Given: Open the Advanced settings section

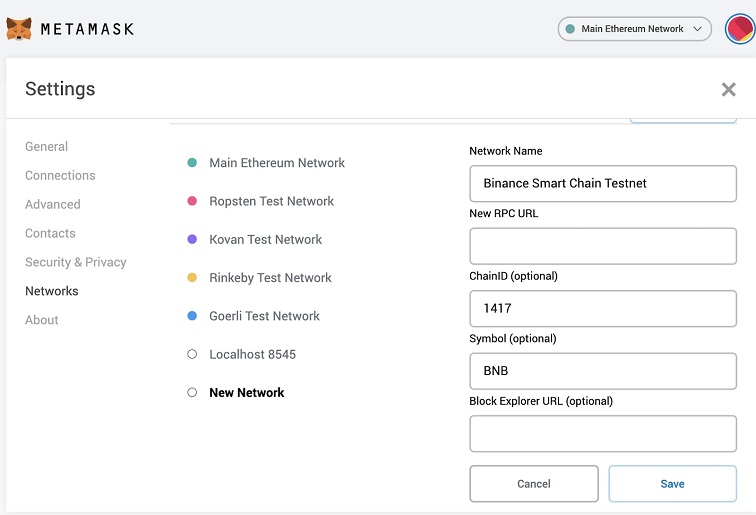Looking at the screenshot, I should click(52, 204).
